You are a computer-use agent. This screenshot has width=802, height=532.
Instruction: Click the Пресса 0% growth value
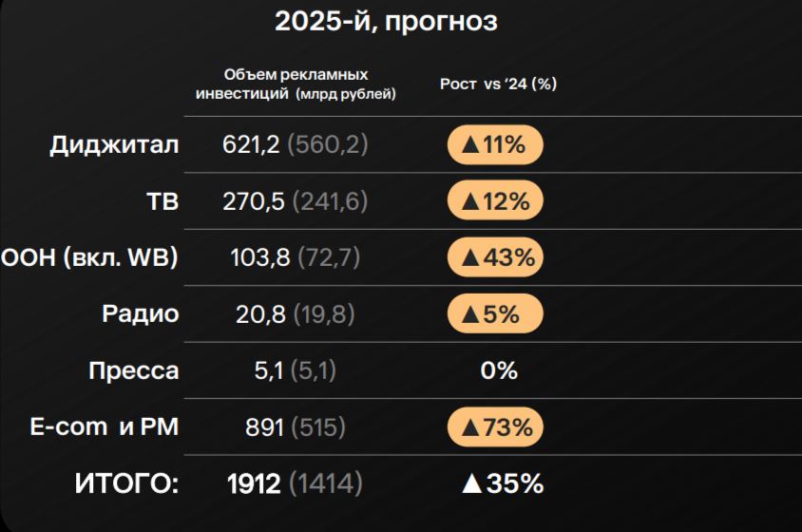[x=499, y=370]
